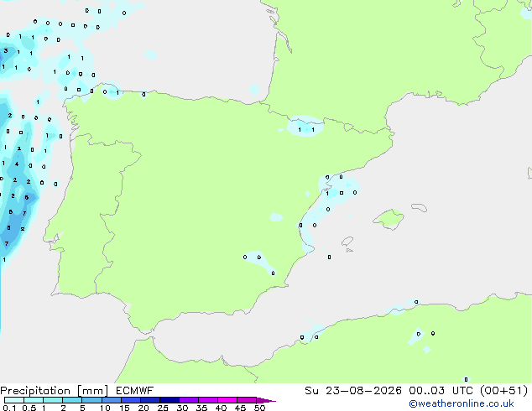Click the '4' precipitation value off Portugal
Screen dimensions: 532x411
click(17, 164)
